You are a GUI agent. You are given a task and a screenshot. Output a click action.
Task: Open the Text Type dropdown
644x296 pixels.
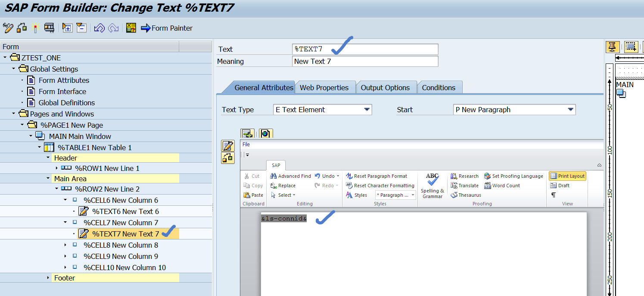(x=367, y=110)
